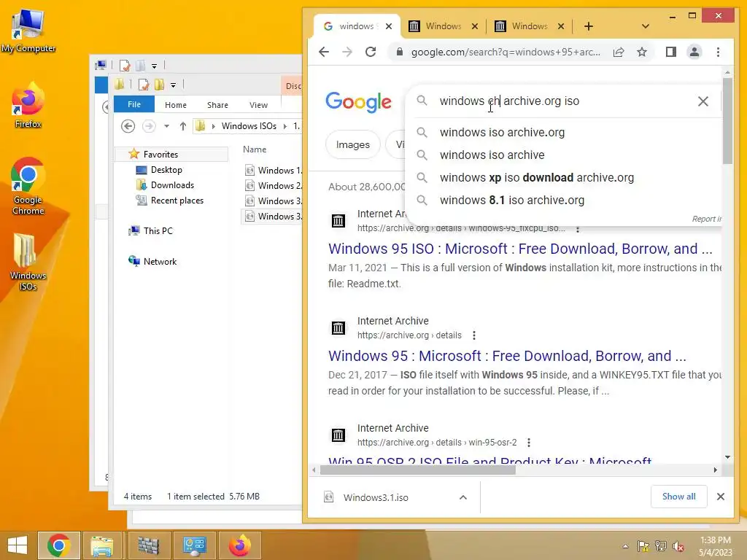The image size is (747, 560).
Task: Open Explorer recent locations dropdown
Action: [x=166, y=126]
